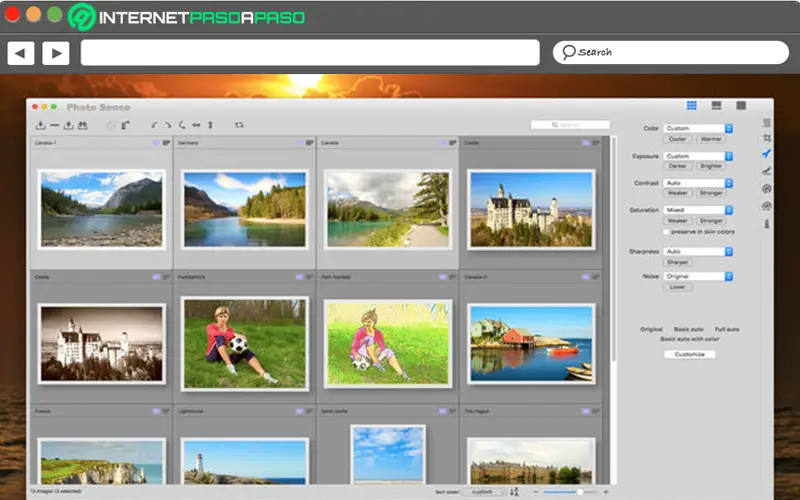Click the Cooler button
Screen dimensions: 800x500
pos(678,139)
